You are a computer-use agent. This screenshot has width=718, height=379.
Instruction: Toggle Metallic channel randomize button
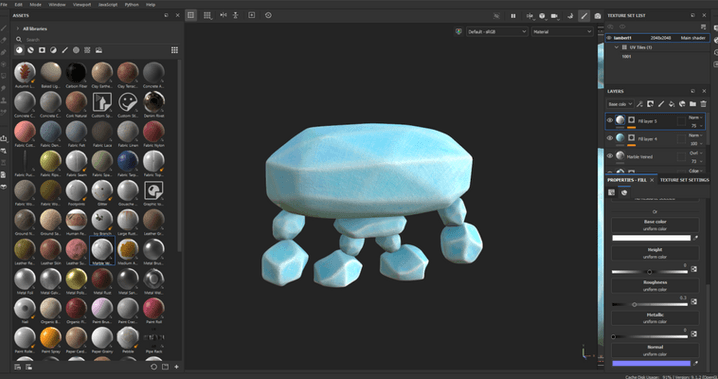point(694,334)
